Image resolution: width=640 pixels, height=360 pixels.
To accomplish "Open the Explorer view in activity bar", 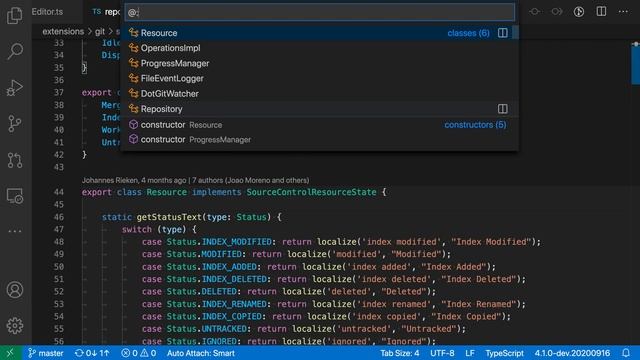I will 15,15.
